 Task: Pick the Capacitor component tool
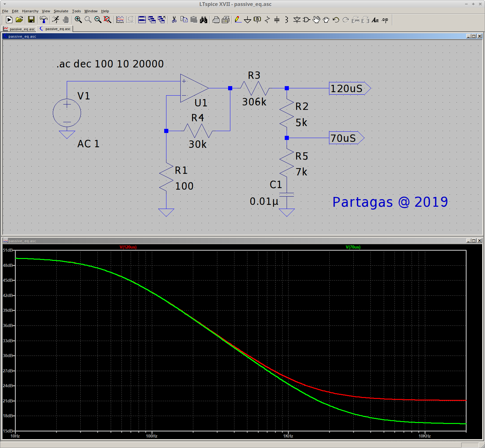pos(277,20)
